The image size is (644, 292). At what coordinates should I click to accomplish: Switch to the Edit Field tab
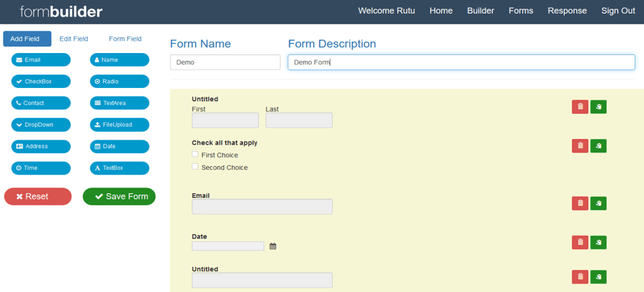click(74, 39)
